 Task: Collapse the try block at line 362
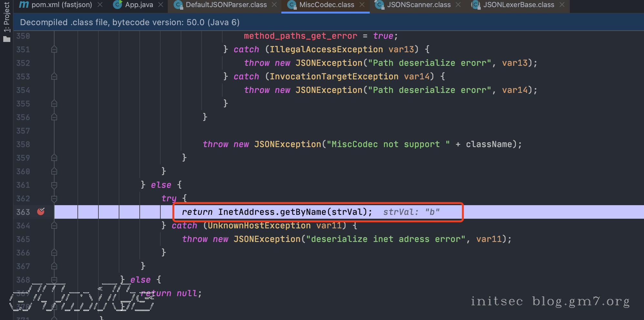54,198
